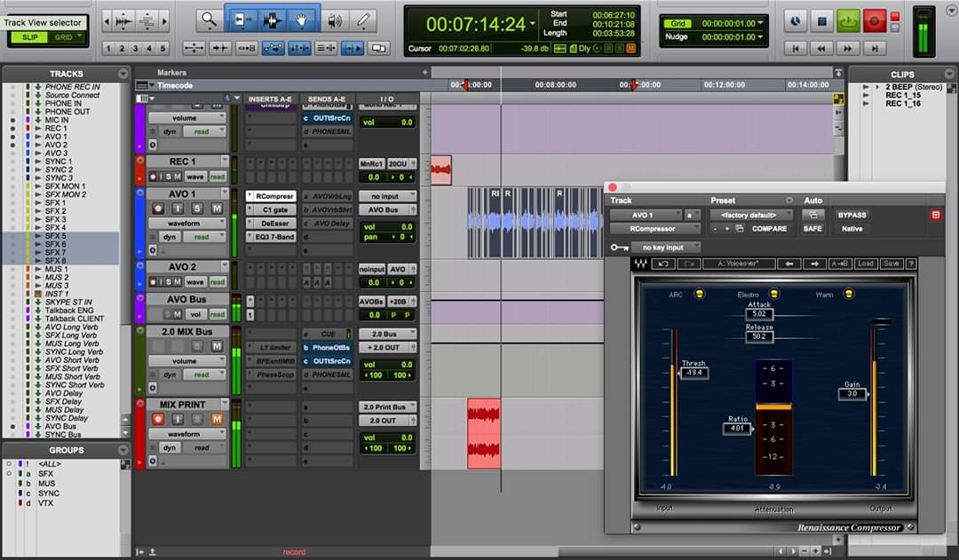Select the Pencil tool

363,20
